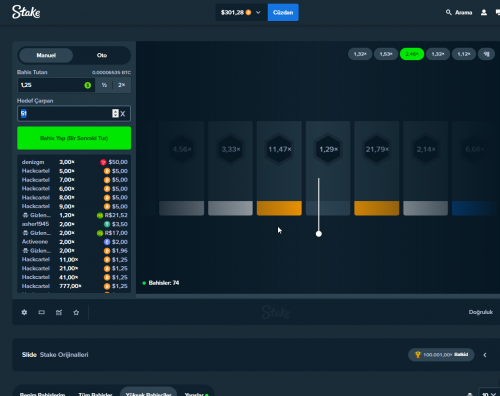Open the Tüm Bahisler tab
The image size is (500, 396).
pyautogui.click(x=95, y=394)
